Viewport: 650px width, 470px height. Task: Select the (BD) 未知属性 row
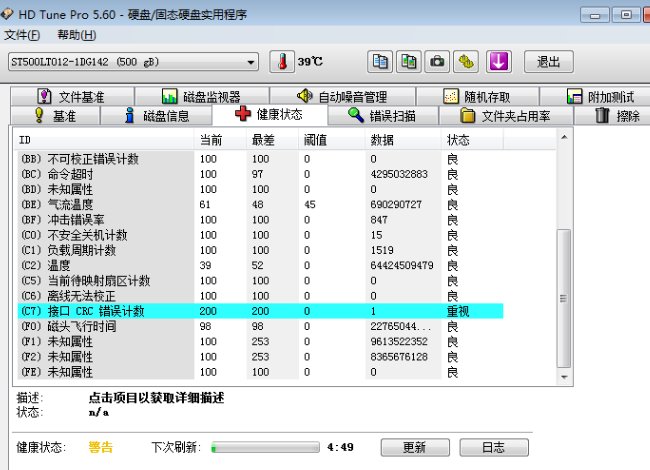point(260,189)
